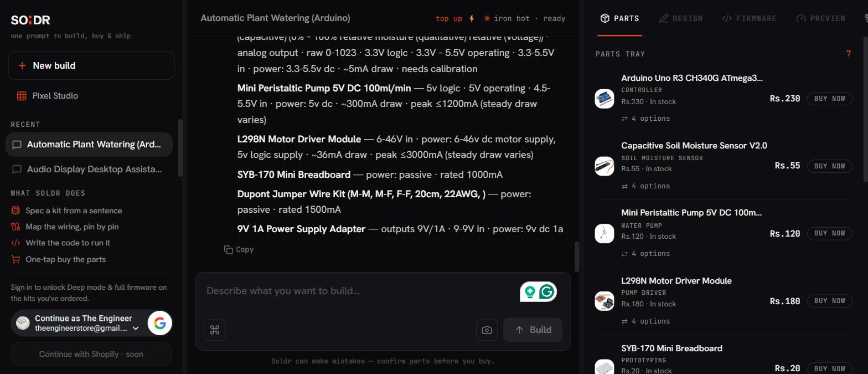Switch to the Design tab
The image size is (868, 374).
click(681, 18)
